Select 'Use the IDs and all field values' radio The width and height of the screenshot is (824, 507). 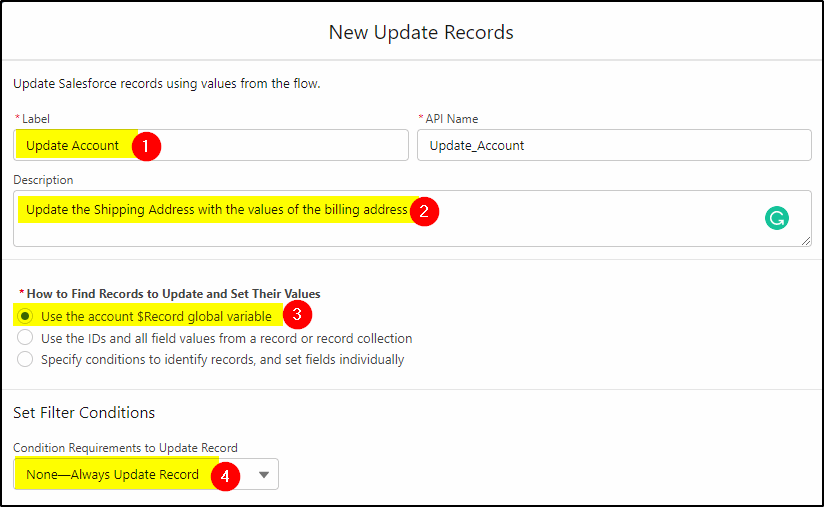click(25, 337)
